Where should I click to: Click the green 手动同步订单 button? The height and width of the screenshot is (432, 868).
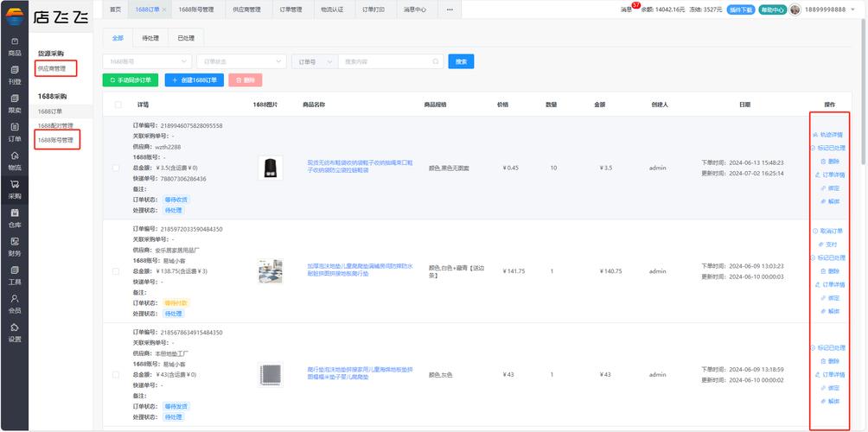click(130, 80)
